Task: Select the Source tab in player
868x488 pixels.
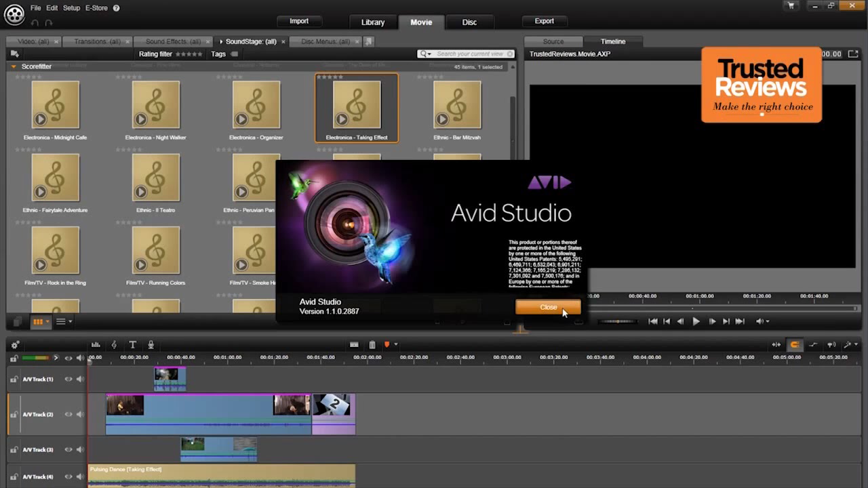Action: 553,41
